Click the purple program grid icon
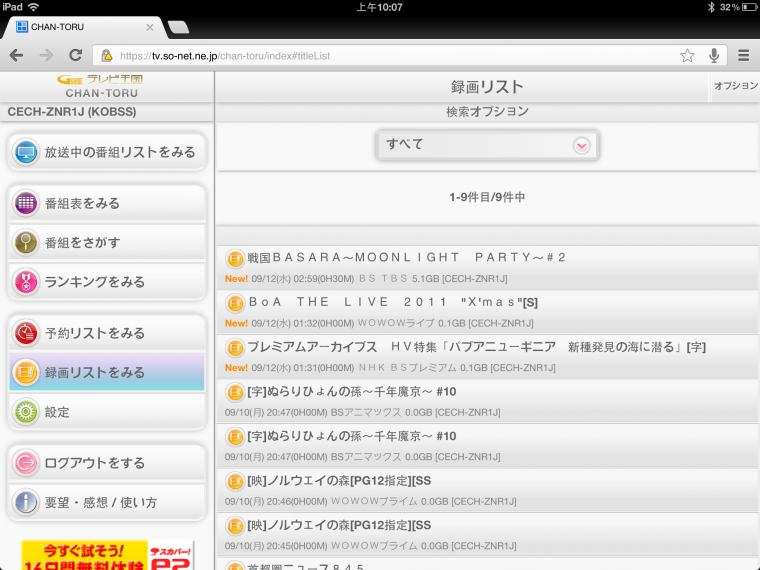This screenshot has height=570, width=760. pos(26,203)
